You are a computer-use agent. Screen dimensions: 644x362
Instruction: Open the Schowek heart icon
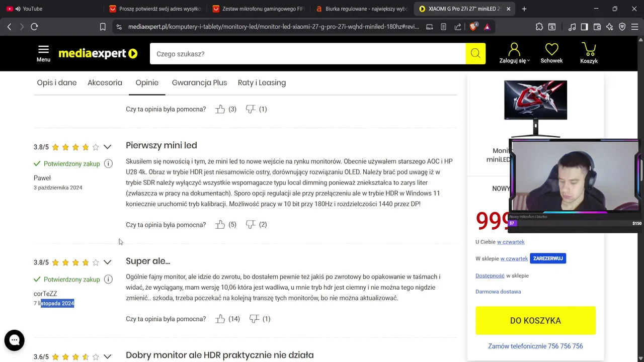point(551,53)
